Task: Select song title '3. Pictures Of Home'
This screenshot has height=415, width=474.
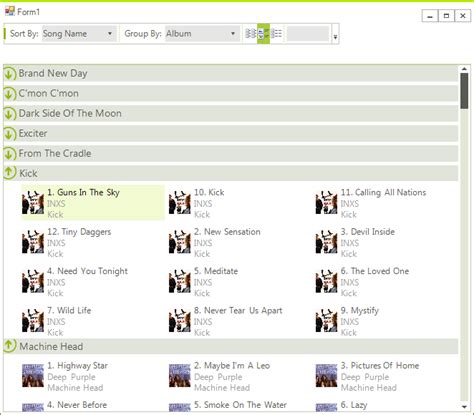Action: point(380,366)
